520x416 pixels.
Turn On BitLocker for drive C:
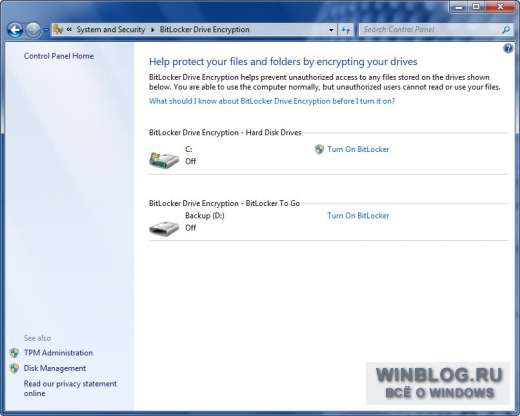coord(358,149)
